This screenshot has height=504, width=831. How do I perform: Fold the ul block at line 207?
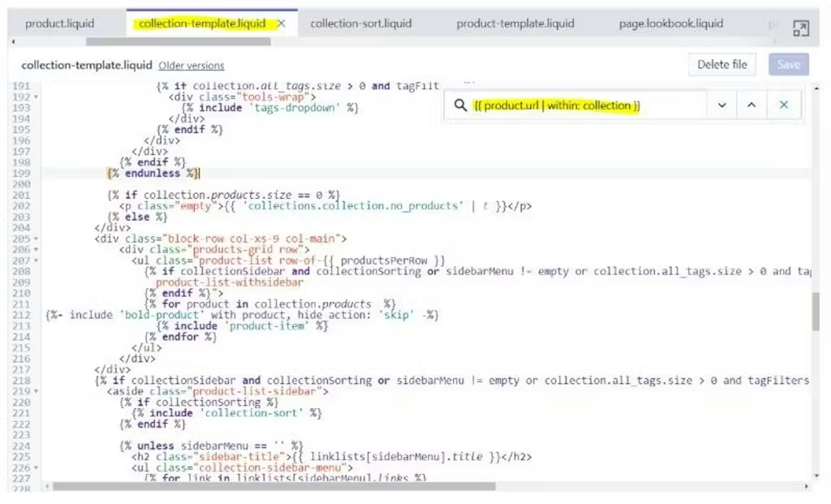point(36,261)
